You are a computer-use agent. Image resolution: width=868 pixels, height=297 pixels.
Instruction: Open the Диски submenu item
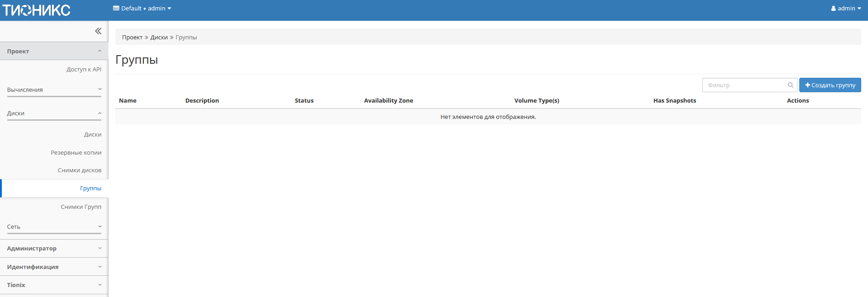tap(92, 135)
